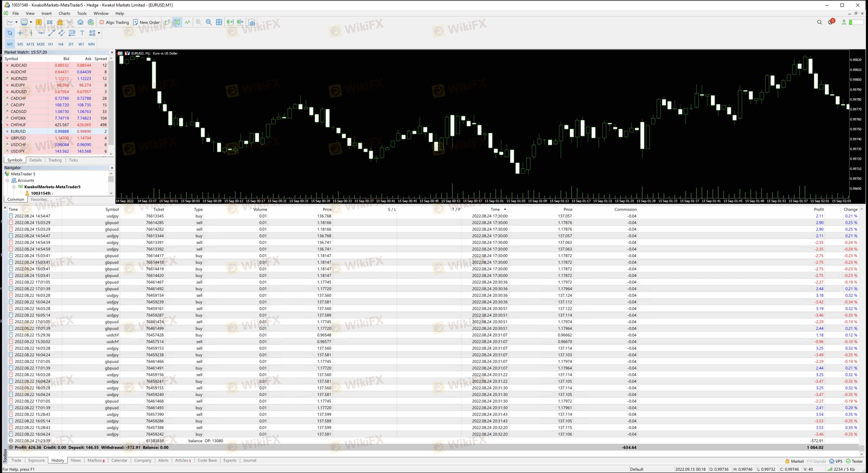Pick the trendline drawing tool
868x473 pixels.
52,33
